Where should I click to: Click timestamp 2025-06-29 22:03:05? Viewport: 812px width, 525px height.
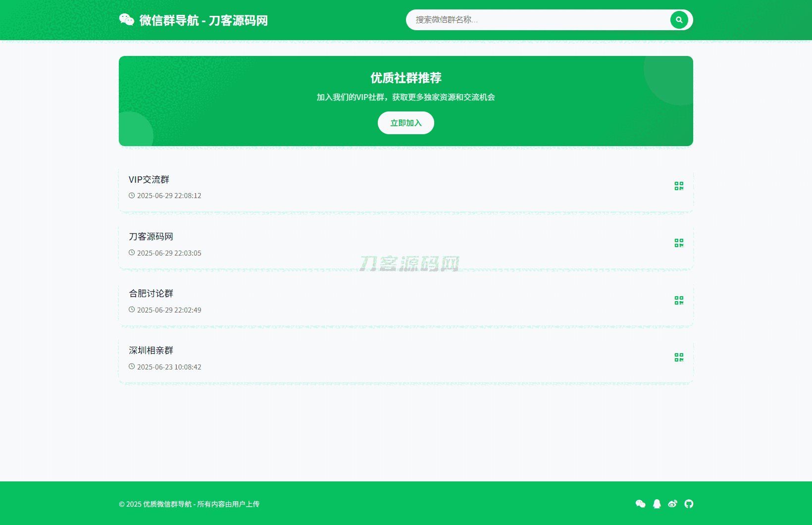[x=169, y=253]
